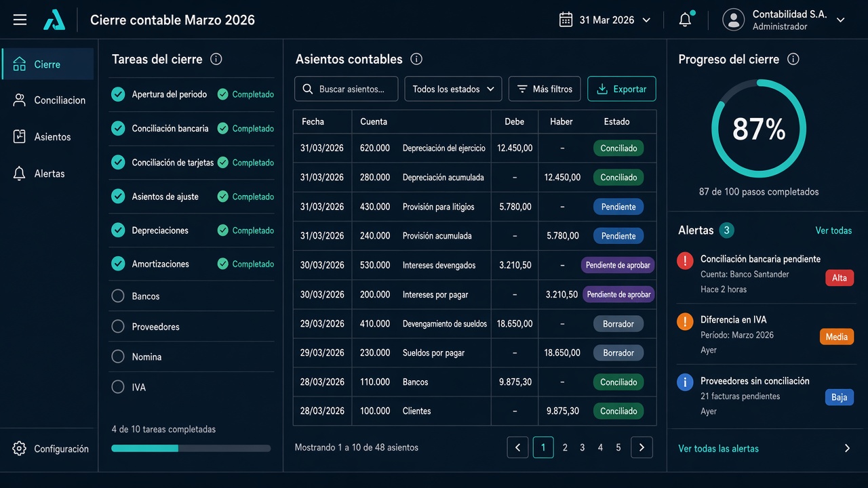Mark IVA task as completed

coord(118,387)
